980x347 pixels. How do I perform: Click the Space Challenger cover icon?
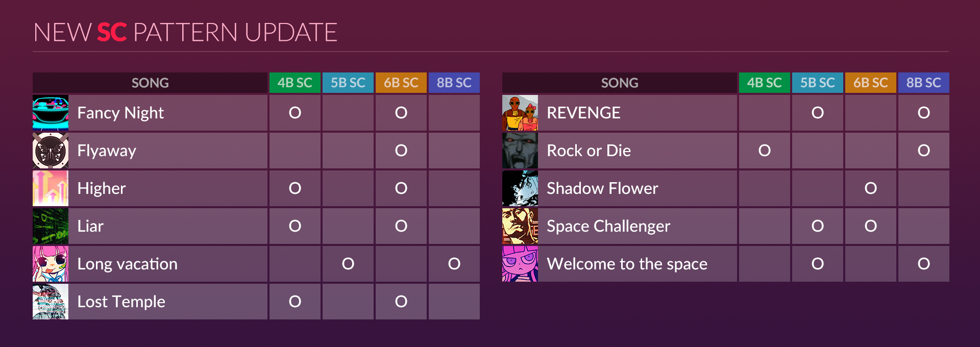point(520,226)
